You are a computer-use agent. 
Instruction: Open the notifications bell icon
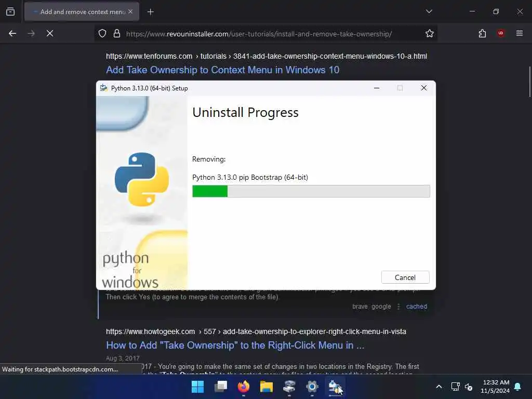click(x=518, y=387)
